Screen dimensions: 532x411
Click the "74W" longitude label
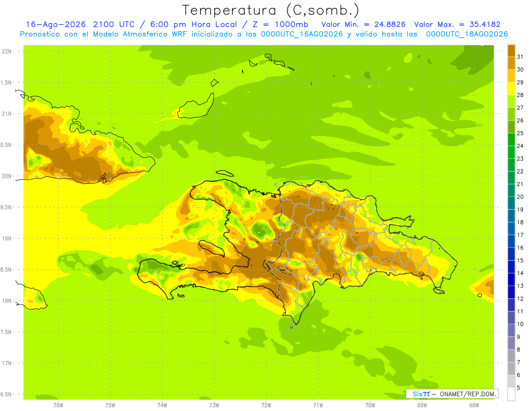pos(162,405)
